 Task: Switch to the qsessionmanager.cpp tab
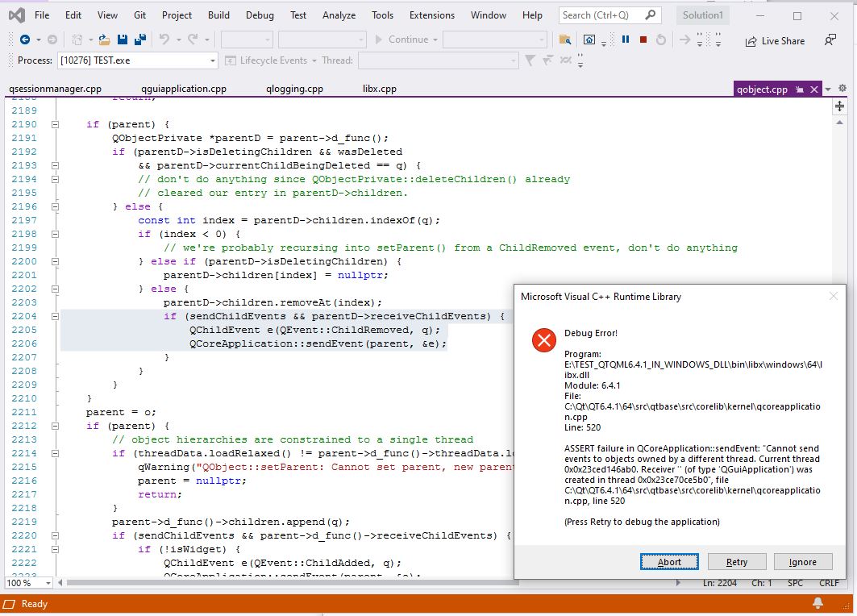55,89
